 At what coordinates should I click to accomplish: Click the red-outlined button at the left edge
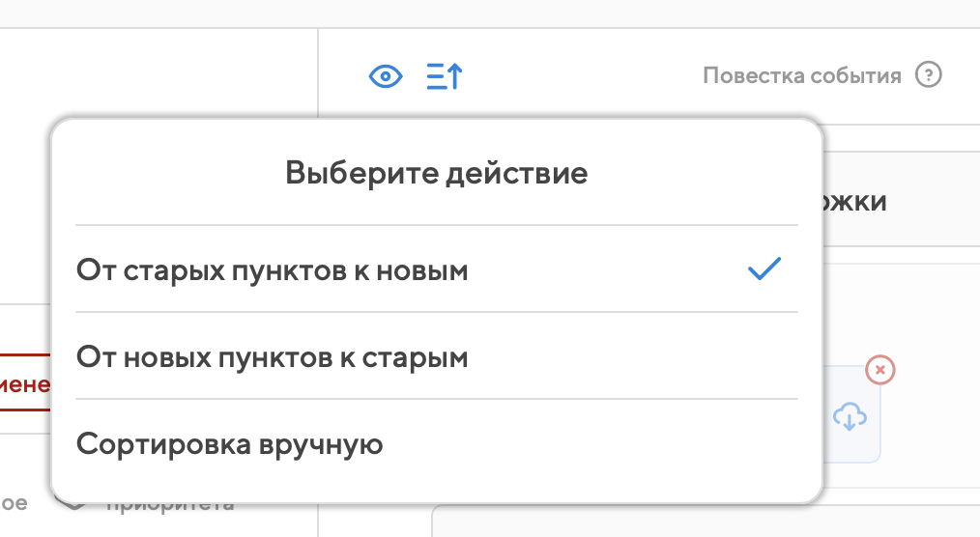click(25, 385)
